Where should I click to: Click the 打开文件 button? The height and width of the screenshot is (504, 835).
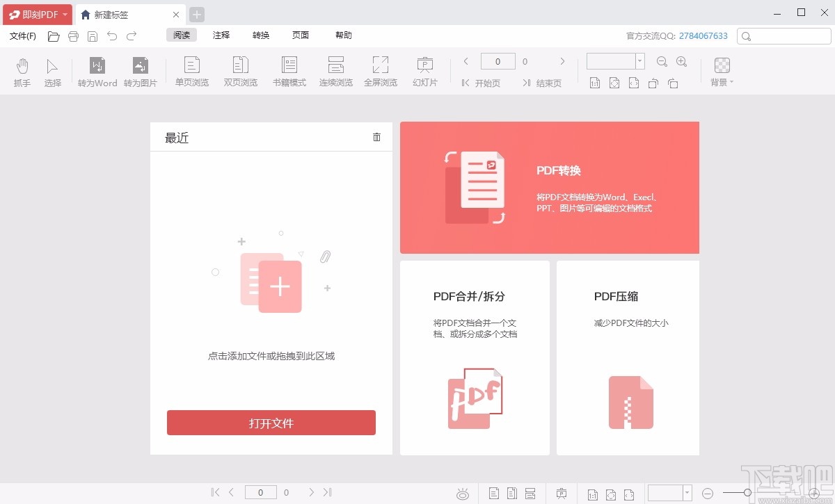click(x=271, y=422)
